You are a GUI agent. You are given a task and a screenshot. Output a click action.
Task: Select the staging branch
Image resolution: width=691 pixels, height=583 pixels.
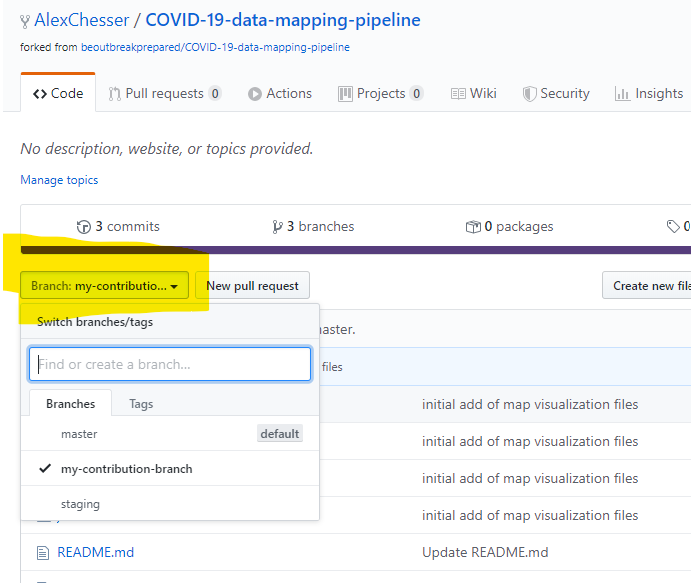170,503
